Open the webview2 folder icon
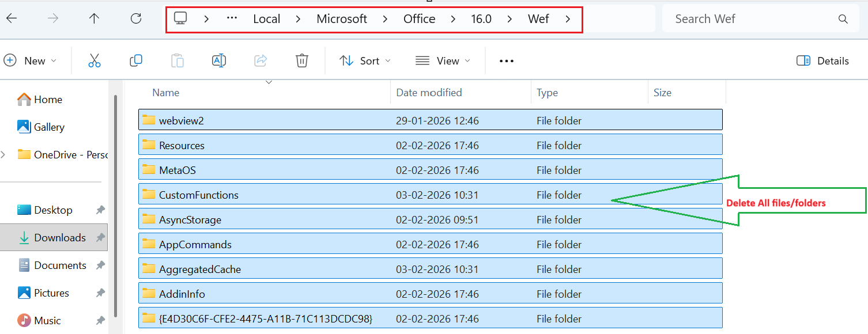The image size is (868, 334). 149,120
